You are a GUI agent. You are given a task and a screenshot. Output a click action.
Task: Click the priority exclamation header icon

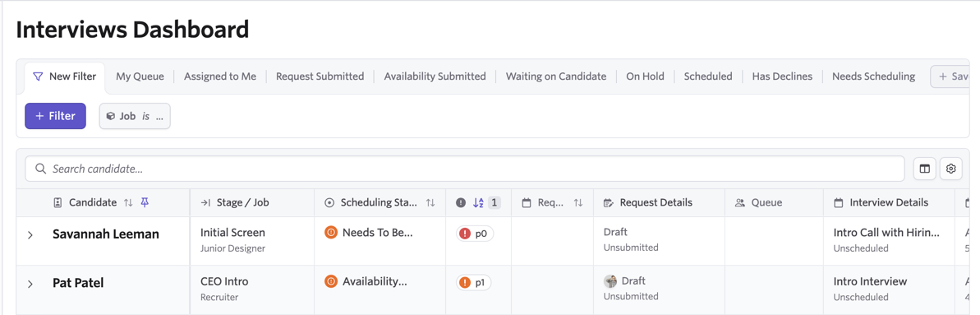[461, 202]
